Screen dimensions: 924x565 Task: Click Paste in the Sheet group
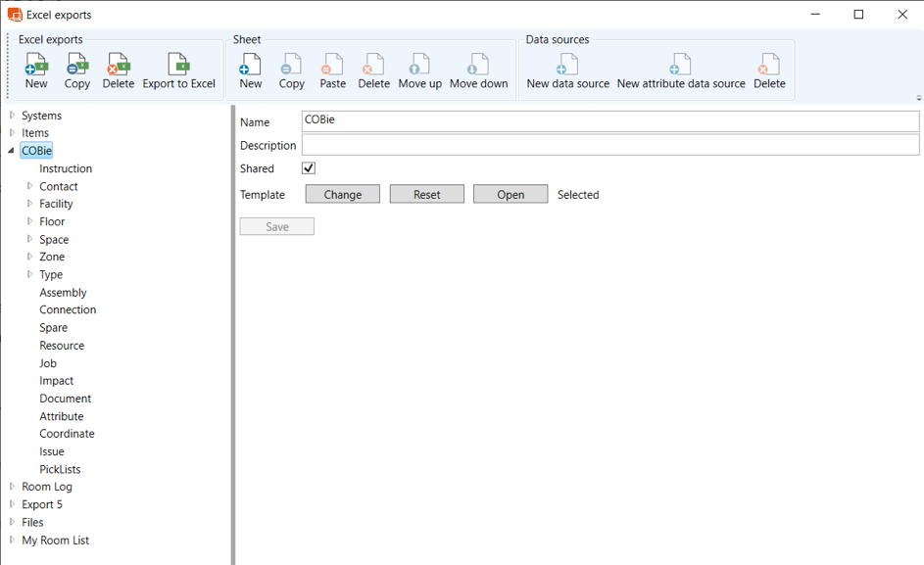333,71
